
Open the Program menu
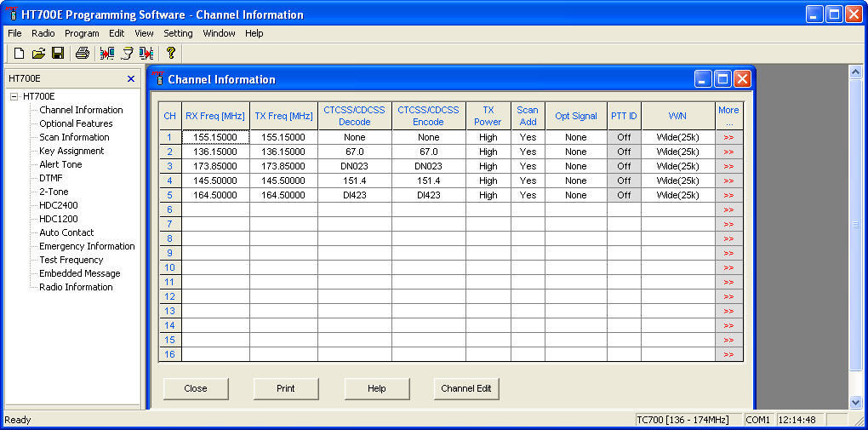(x=82, y=33)
